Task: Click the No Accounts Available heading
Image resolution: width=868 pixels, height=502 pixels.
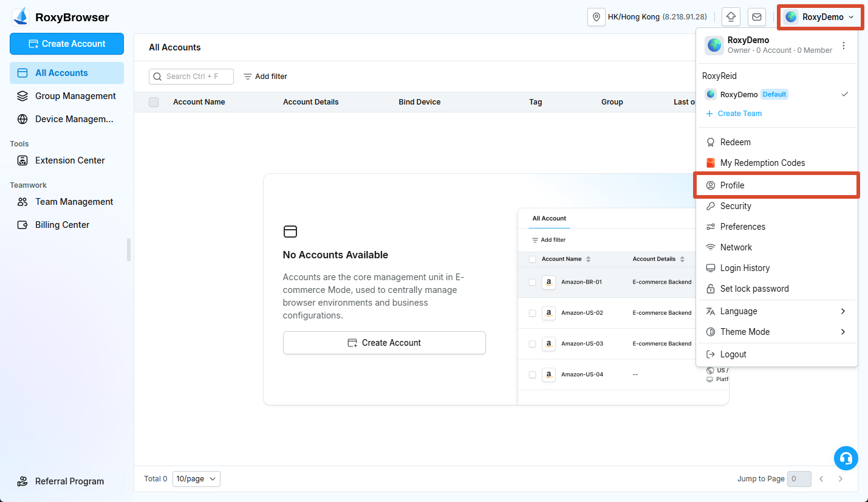Action: (x=335, y=255)
